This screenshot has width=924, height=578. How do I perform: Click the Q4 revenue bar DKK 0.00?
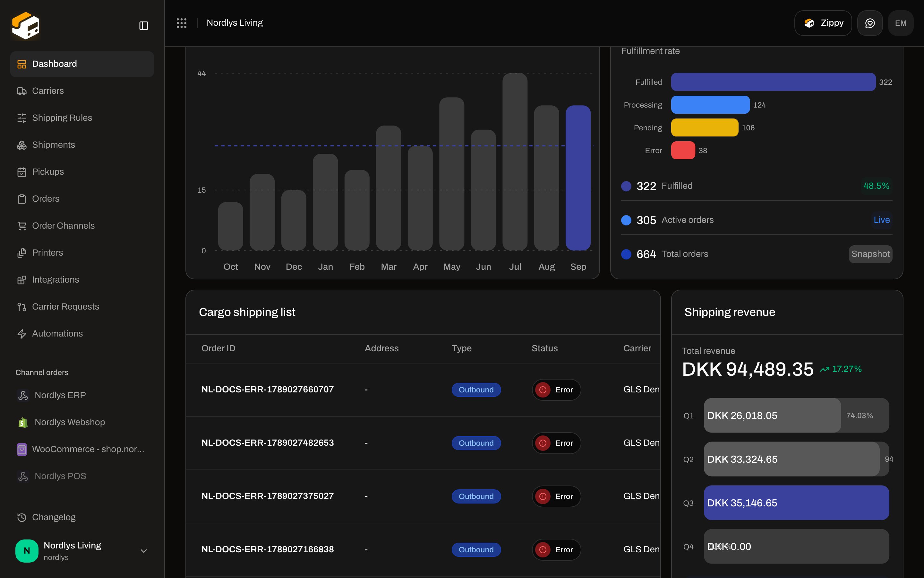[x=797, y=546]
